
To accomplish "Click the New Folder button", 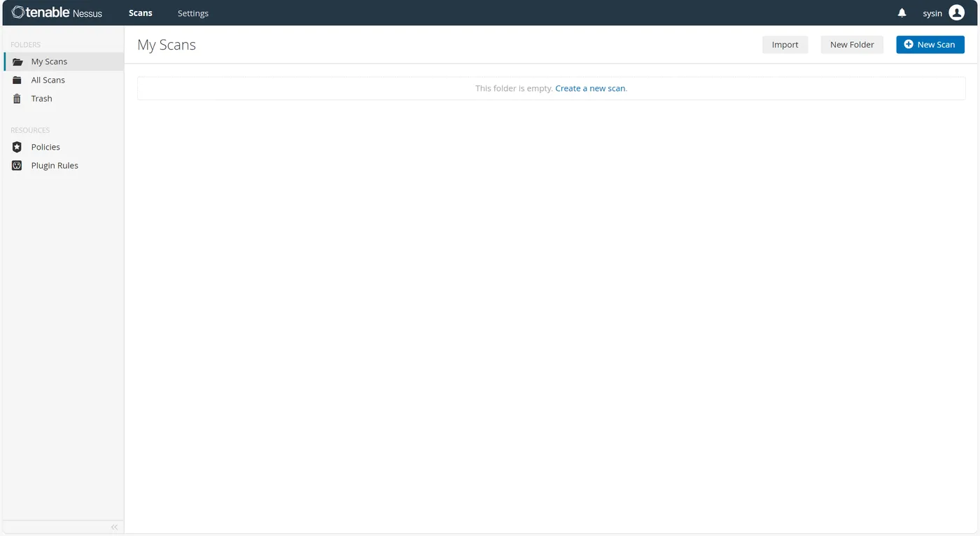I will tap(852, 45).
